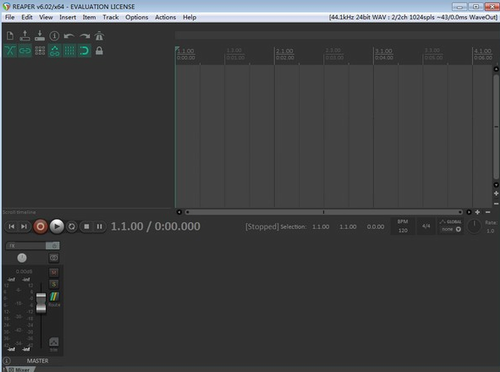
Task: Toggle the metronome icon
Action: 99,36
